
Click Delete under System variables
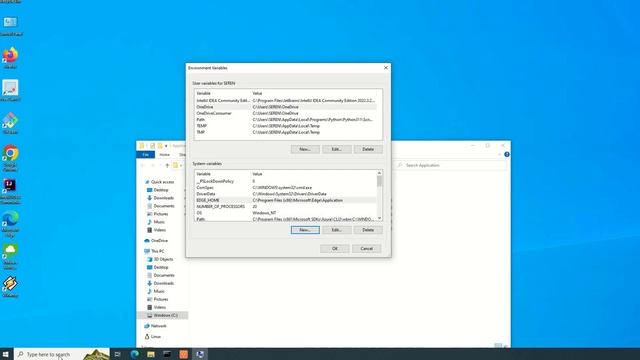pyautogui.click(x=368, y=230)
